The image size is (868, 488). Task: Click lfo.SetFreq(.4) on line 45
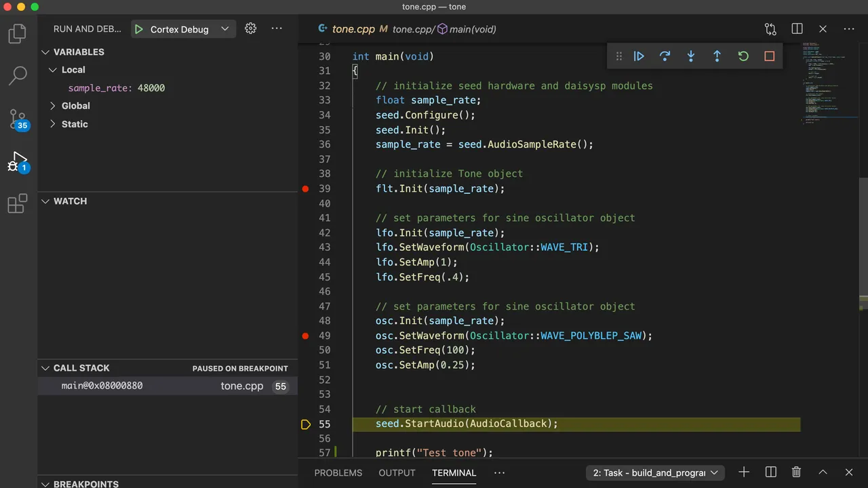[422, 277]
